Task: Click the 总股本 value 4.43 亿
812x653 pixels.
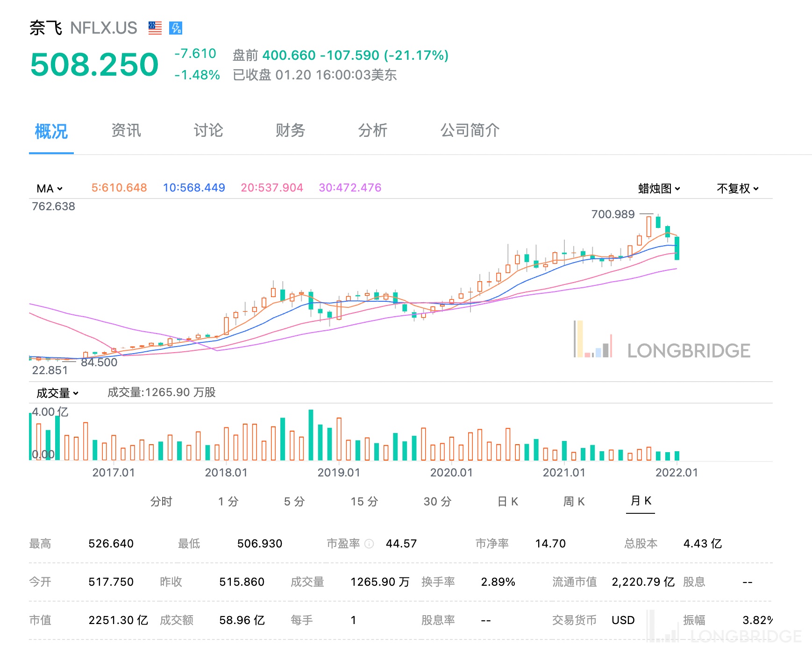Action: [703, 544]
